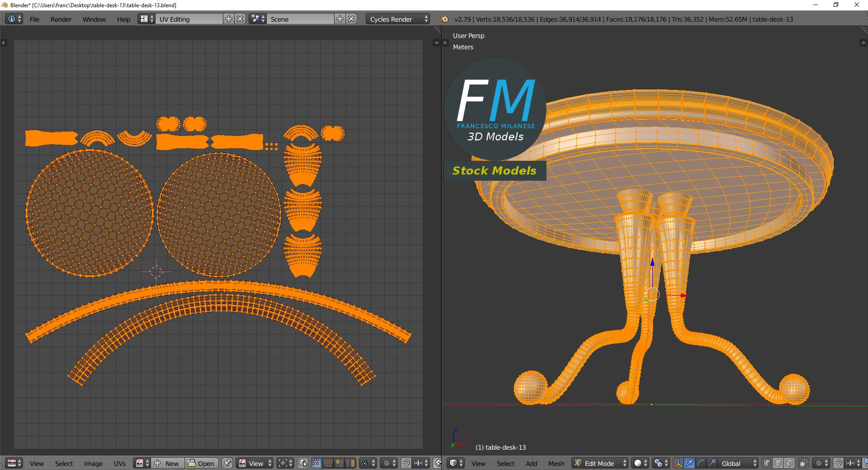Click the translate manipulator arrow icon
Screen dimensions: 868x470
[689, 463]
